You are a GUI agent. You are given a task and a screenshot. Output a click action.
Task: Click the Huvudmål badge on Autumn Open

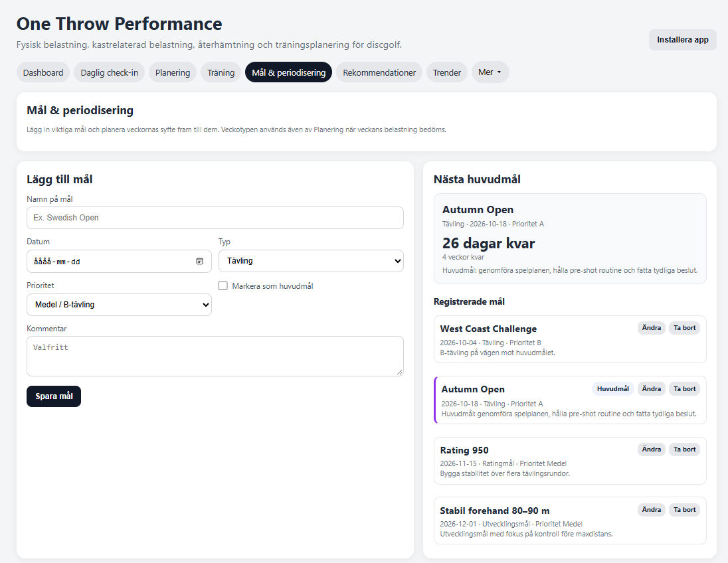click(613, 389)
